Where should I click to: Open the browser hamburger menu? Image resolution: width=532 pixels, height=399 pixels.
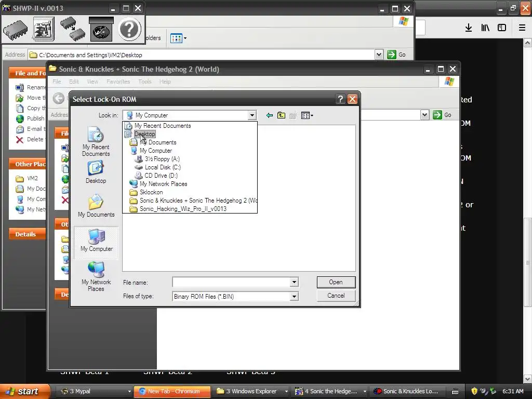tap(522, 28)
